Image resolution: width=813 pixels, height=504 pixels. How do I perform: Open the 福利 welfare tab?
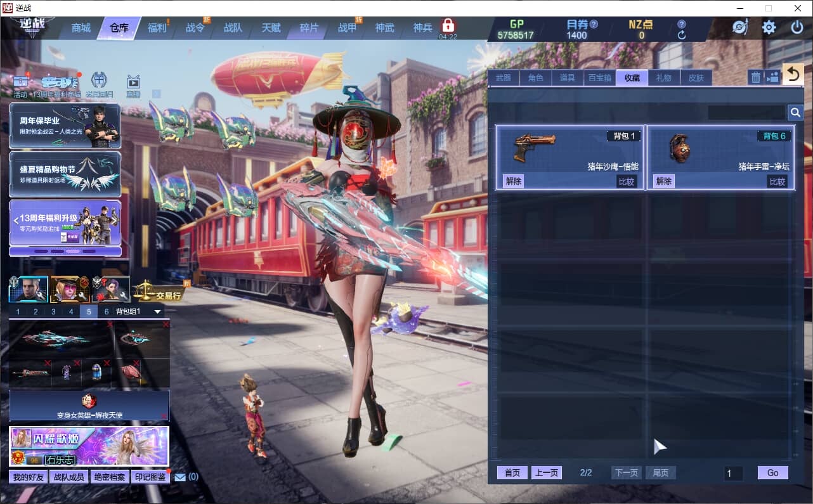tap(157, 28)
